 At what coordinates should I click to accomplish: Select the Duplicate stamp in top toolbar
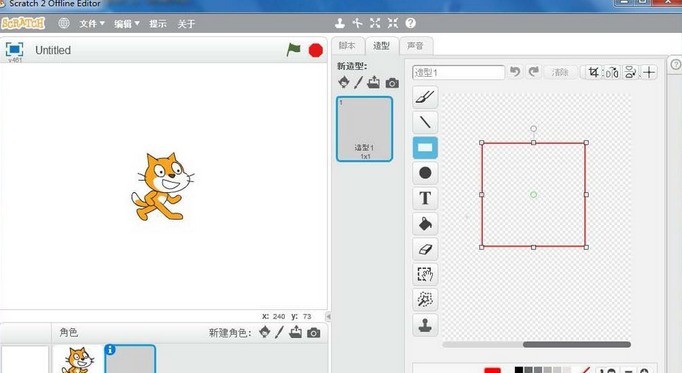tap(340, 23)
